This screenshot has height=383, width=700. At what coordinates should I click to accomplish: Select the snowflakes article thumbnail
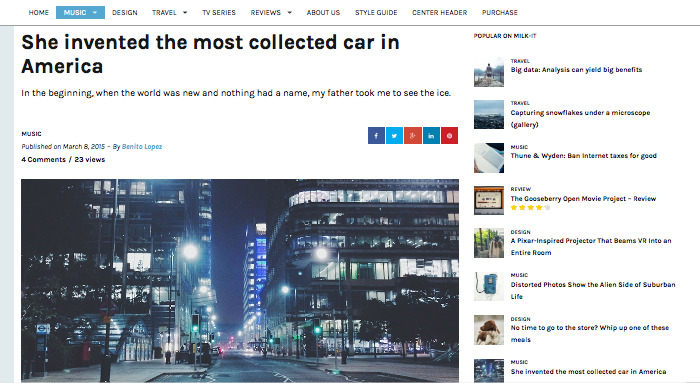click(489, 114)
